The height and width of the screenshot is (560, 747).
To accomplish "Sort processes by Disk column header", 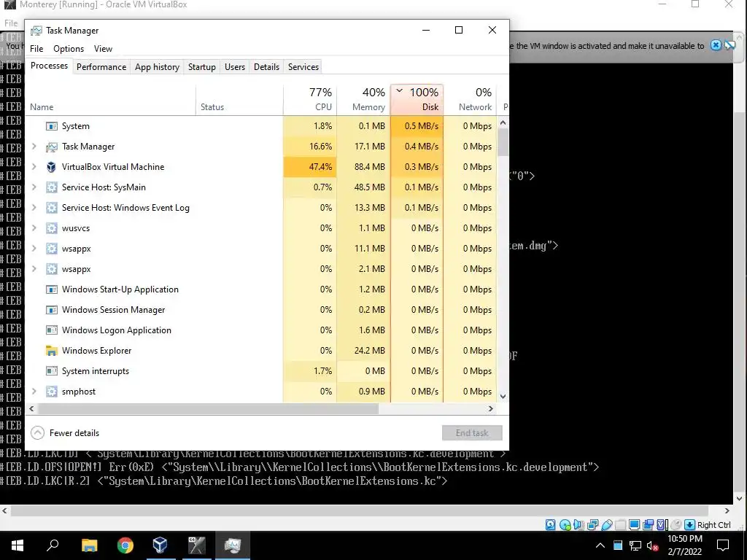I will (417, 99).
